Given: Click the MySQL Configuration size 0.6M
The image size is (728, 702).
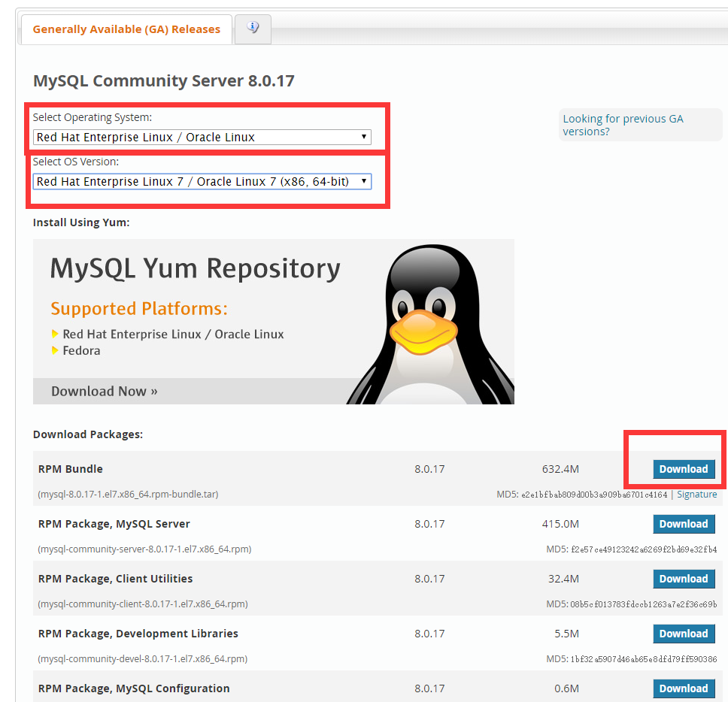Looking at the screenshot, I should click(x=566, y=688).
